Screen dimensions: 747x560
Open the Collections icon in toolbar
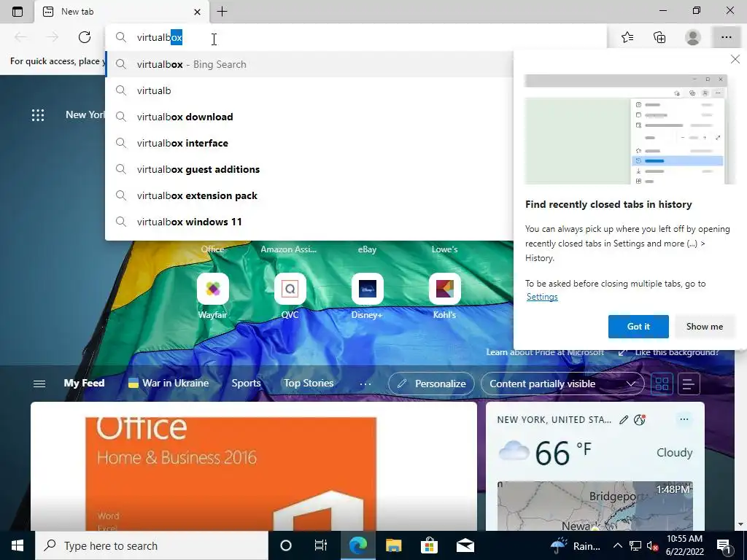(659, 37)
